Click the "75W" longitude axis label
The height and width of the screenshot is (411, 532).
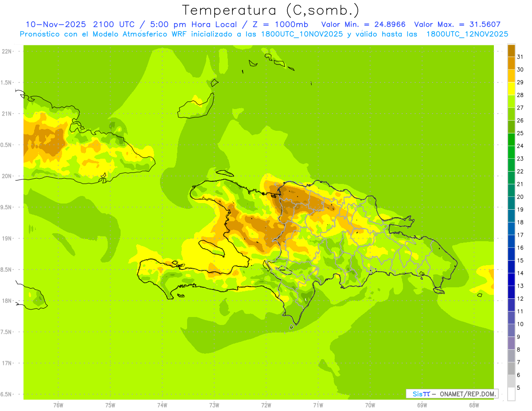pos(110,405)
